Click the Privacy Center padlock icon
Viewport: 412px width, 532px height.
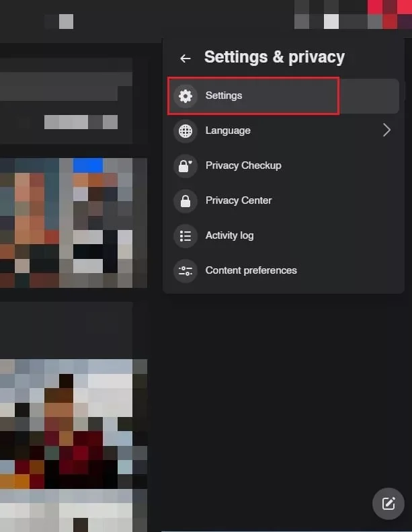(x=185, y=200)
